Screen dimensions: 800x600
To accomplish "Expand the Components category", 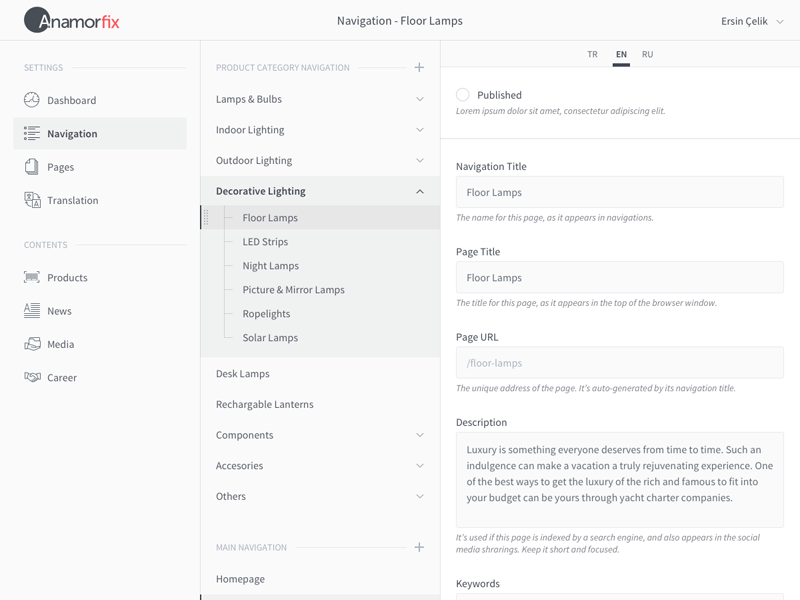I will 420,435.
